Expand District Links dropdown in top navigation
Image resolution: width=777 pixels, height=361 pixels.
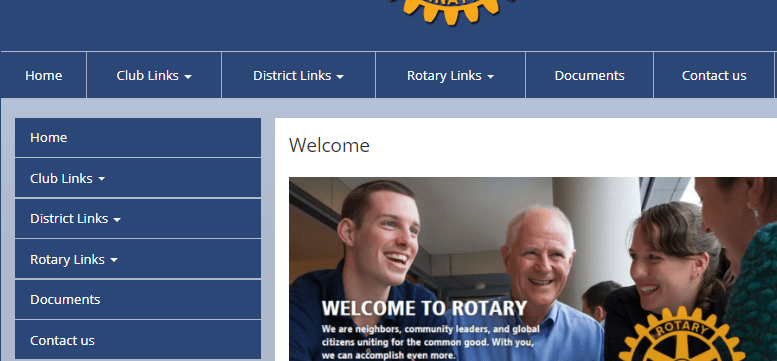point(298,75)
